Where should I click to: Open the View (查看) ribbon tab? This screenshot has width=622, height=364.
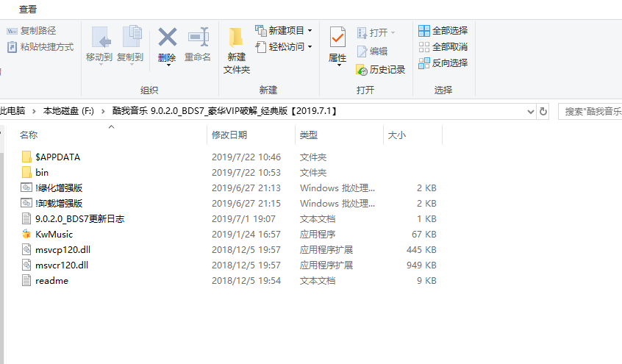tap(28, 10)
